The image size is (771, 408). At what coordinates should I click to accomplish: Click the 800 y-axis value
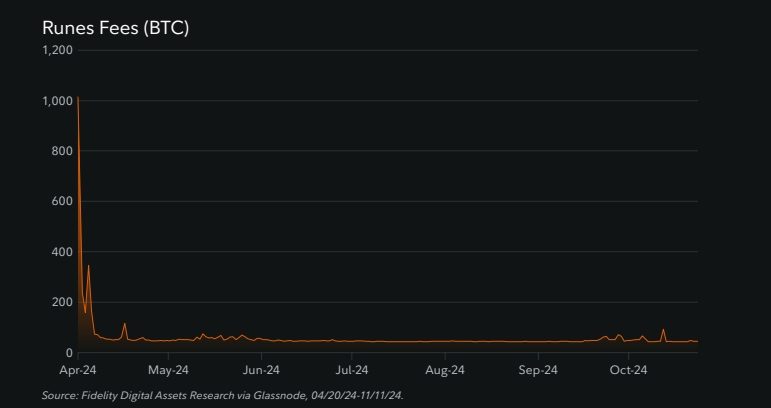tap(62, 151)
